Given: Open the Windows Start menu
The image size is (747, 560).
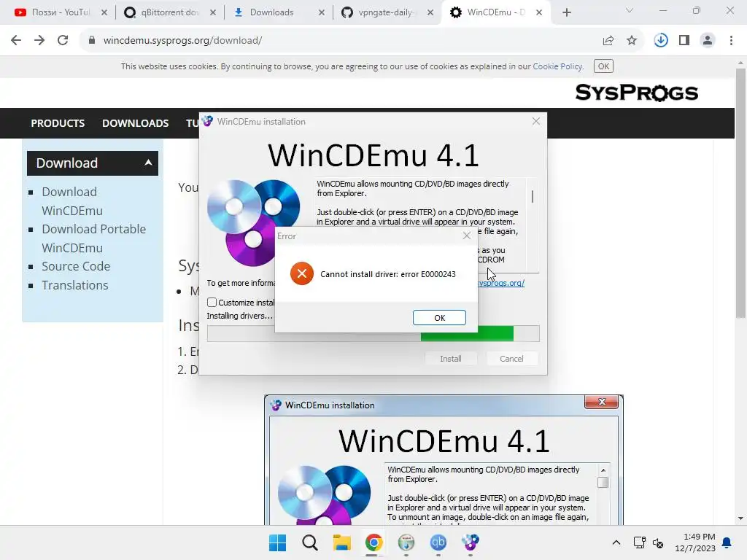Looking at the screenshot, I should tap(277, 542).
